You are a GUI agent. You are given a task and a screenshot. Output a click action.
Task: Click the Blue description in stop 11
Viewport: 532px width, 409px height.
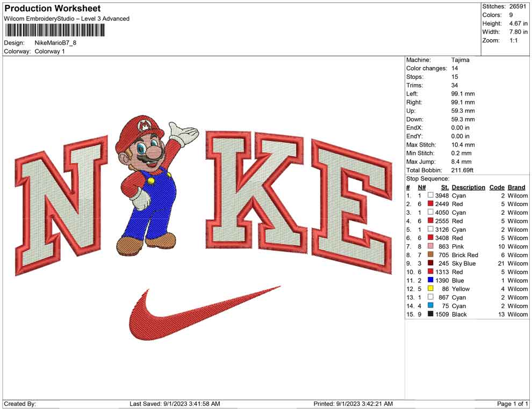click(x=458, y=280)
